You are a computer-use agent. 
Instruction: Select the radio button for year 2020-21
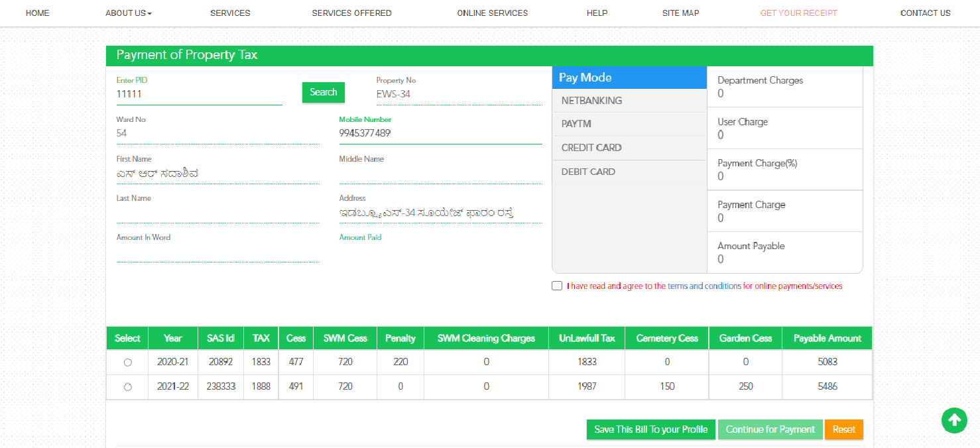point(127,362)
